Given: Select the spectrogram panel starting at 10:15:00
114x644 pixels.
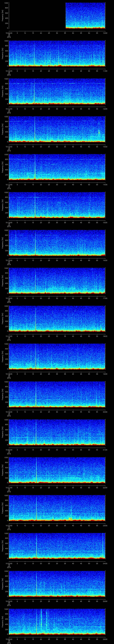Looking at the screenshot, I should point(57,243).
